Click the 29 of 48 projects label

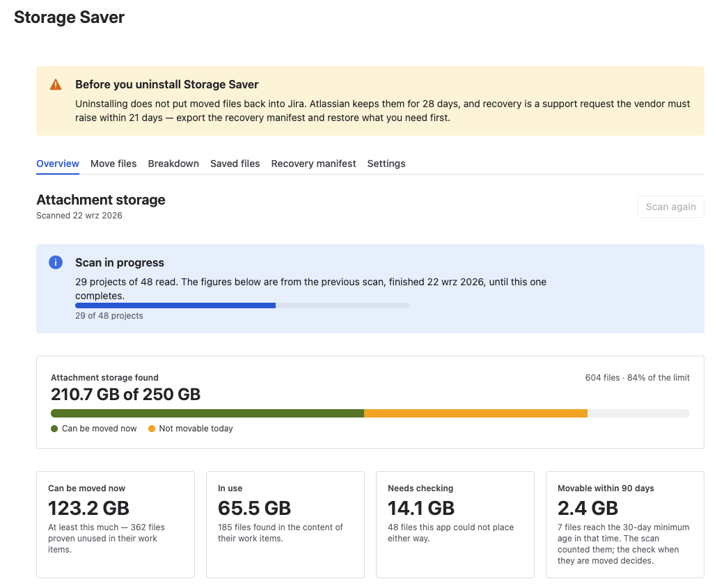(x=109, y=315)
